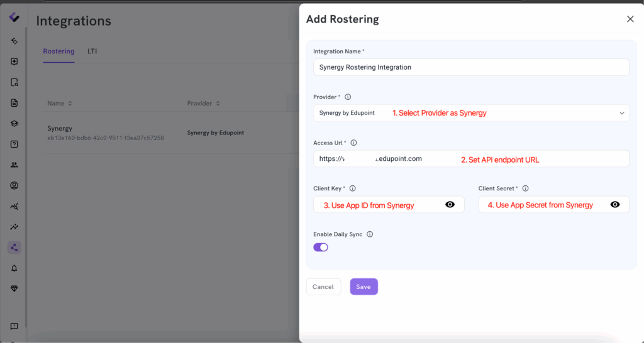Expand the Provider dropdown

coord(621,113)
